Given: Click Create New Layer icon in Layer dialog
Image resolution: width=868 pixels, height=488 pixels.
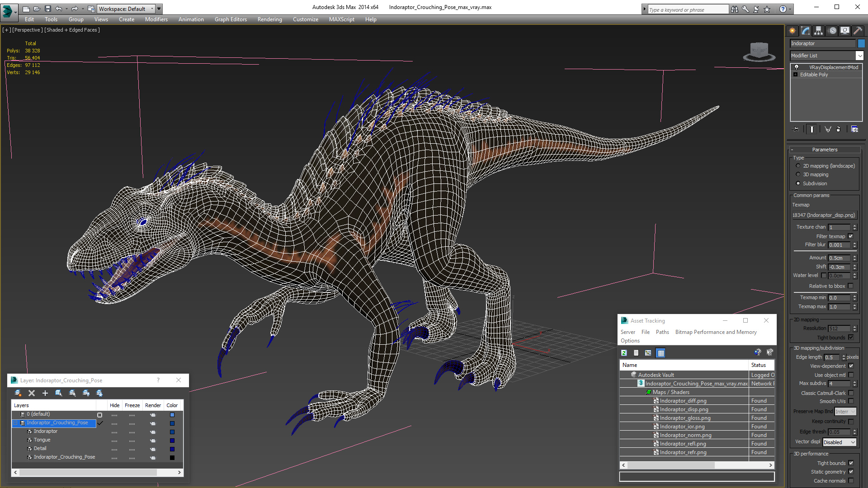Looking at the screenshot, I should click(x=18, y=393).
